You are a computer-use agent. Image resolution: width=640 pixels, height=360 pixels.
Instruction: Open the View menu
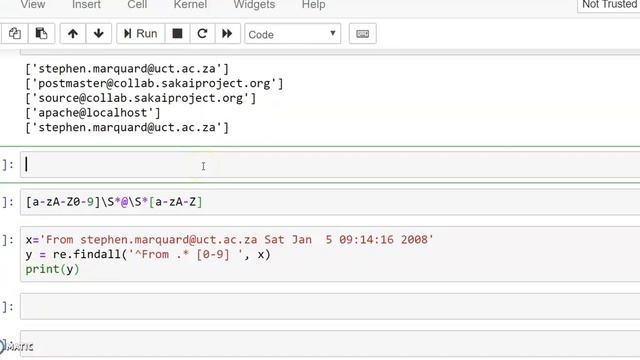pyautogui.click(x=33, y=4)
